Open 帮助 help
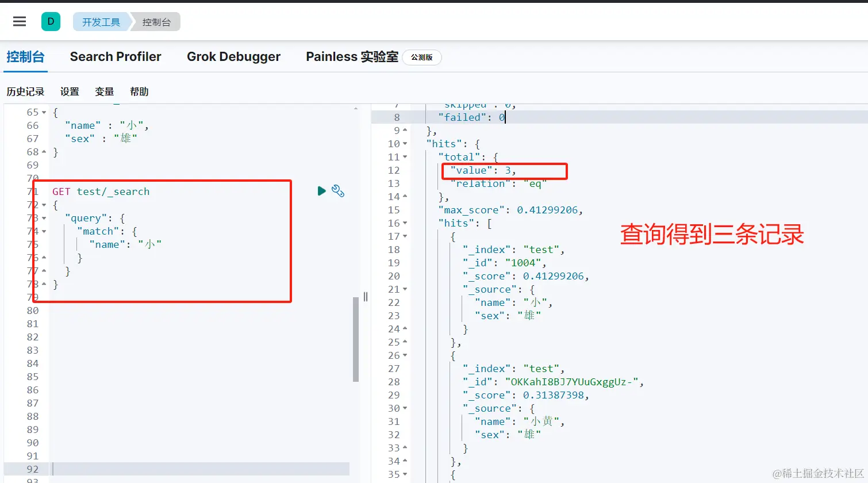 tap(139, 91)
